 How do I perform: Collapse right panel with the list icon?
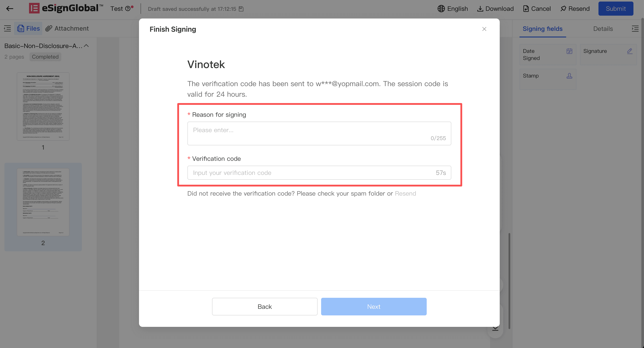tap(635, 29)
